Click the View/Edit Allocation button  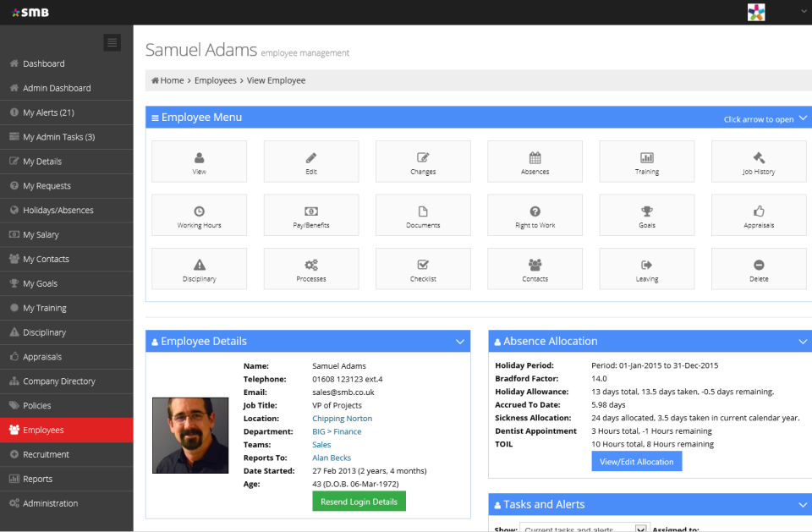pyautogui.click(x=636, y=461)
